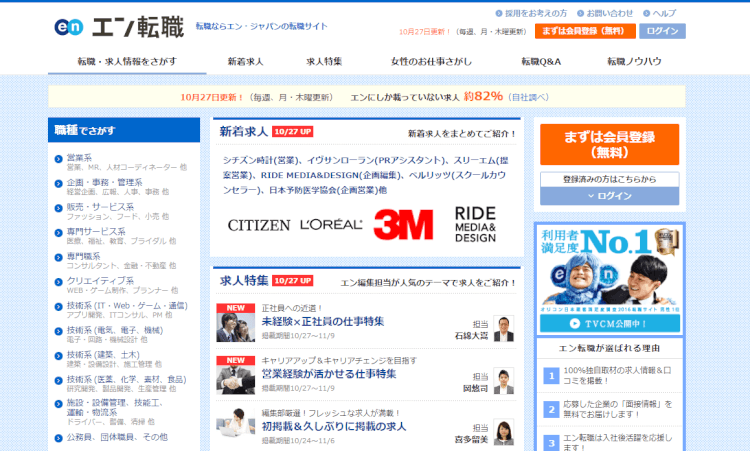Select 技術系 (建築、土木) category
The height and width of the screenshot is (451, 750).
103,355
